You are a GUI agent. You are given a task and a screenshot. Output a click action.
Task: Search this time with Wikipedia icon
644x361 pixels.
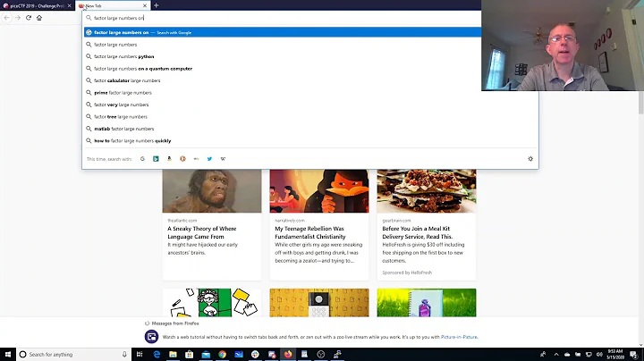click(x=223, y=159)
